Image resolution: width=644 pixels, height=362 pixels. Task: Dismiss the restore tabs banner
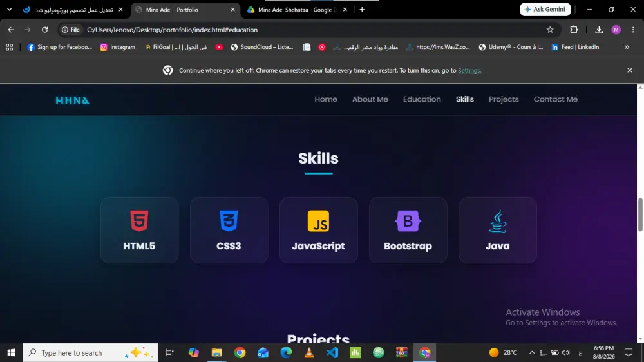click(x=630, y=70)
